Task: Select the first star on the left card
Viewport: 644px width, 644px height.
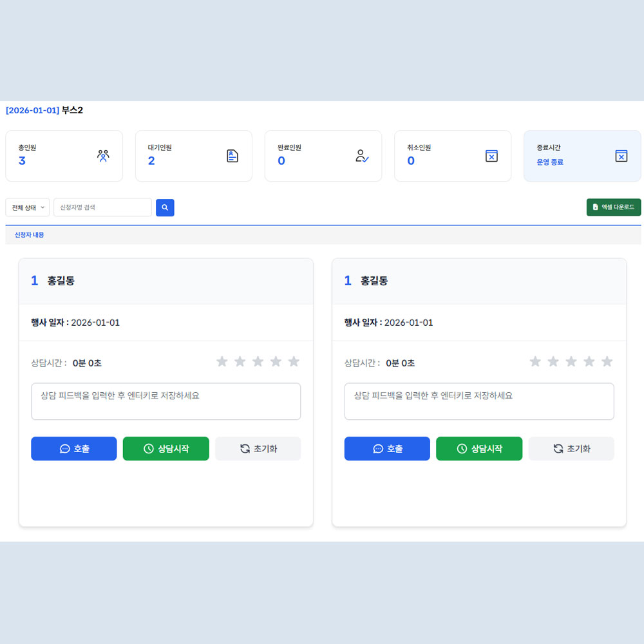Action: click(x=222, y=361)
